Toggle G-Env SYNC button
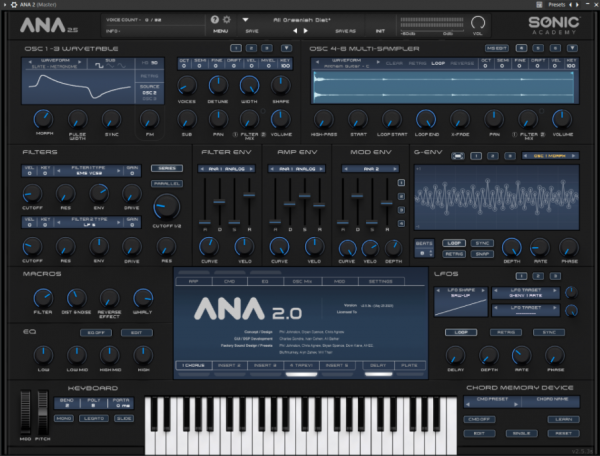Screen dimensions: 600x456 482,243
